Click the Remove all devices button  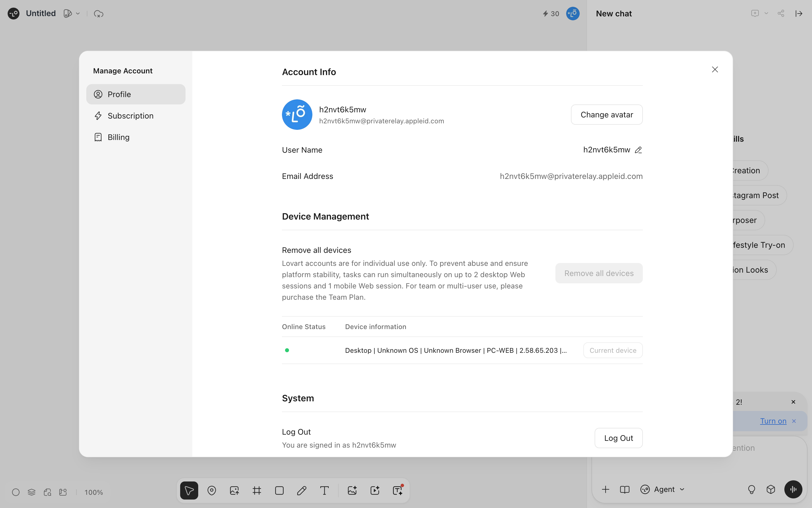(599, 273)
